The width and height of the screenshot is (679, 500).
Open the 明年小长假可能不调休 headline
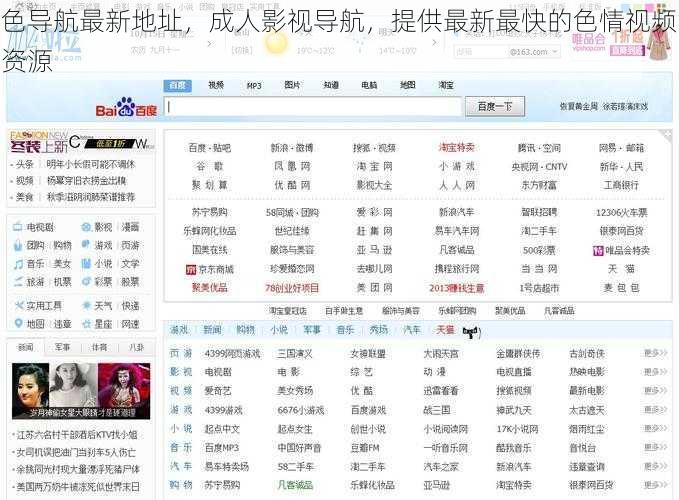pos(91,165)
